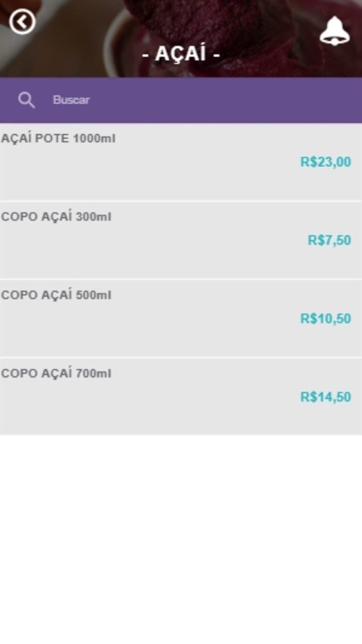The height and width of the screenshot is (644, 362).
Task: Click the - AÇAÍ - header title
Action: (181, 53)
